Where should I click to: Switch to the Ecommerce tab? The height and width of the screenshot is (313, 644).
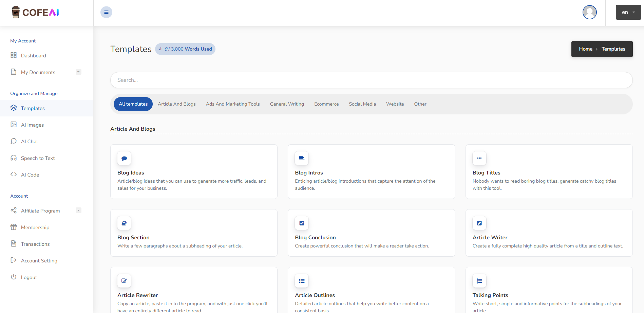click(x=326, y=104)
